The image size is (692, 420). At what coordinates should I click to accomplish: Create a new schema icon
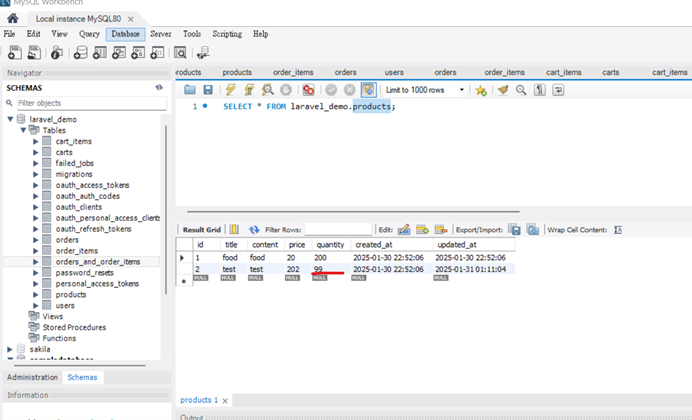(x=80, y=52)
